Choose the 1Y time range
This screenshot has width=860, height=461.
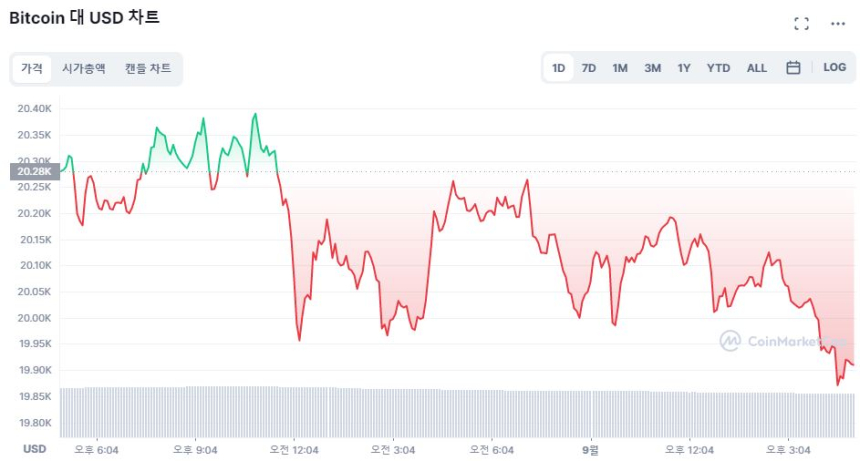pos(684,68)
